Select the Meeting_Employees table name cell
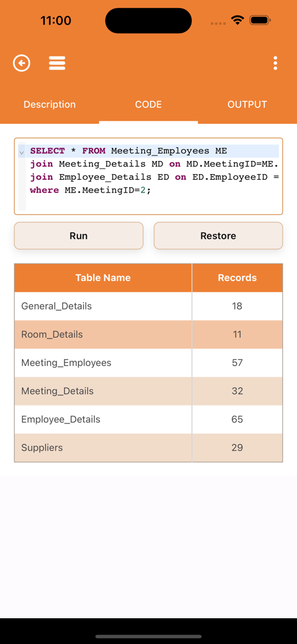The height and width of the screenshot is (644, 297). coord(103,363)
